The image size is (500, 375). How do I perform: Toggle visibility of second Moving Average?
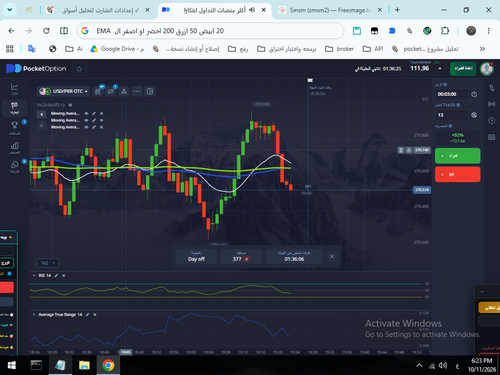coord(86,120)
